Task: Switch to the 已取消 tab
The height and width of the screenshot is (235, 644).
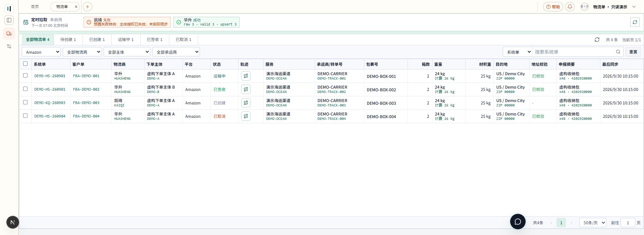Action: (x=183, y=40)
